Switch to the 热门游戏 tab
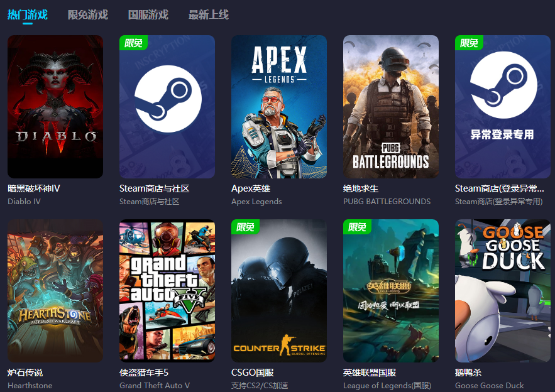The width and height of the screenshot is (555, 392). (28, 15)
